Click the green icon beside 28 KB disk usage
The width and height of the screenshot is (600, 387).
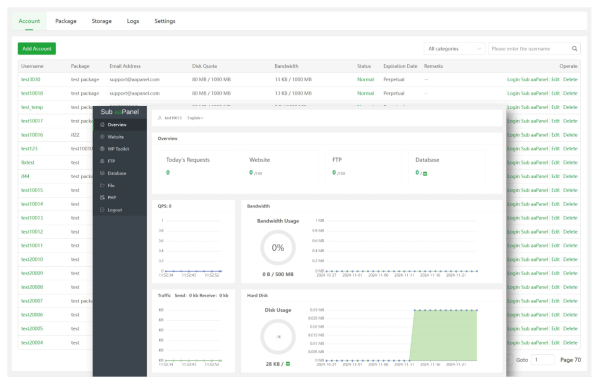[x=288, y=364]
